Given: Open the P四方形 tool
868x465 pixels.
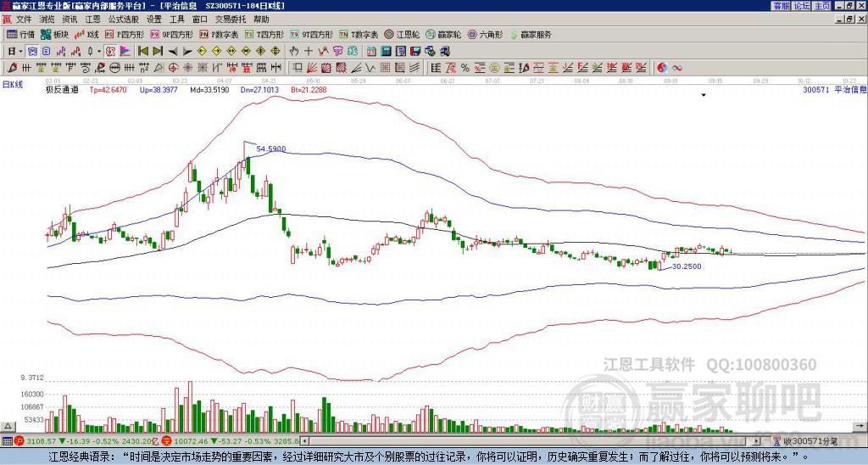Looking at the screenshot, I should click(x=124, y=34).
